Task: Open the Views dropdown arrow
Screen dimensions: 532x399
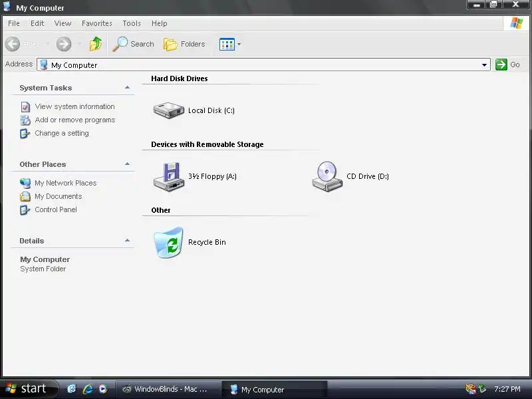Action: click(239, 44)
